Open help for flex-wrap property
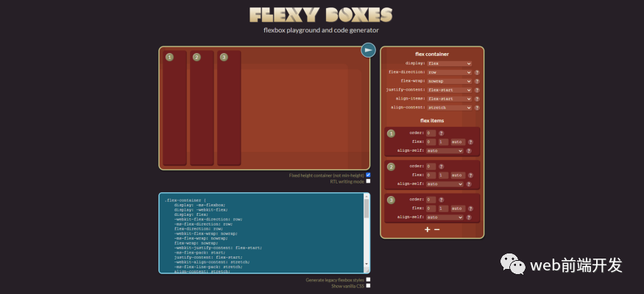The width and height of the screenshot is (644, 294). click(477, 81)
